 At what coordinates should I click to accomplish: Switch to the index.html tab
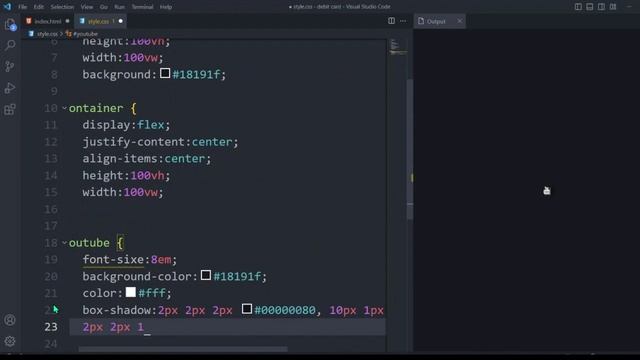pos(48,21)
